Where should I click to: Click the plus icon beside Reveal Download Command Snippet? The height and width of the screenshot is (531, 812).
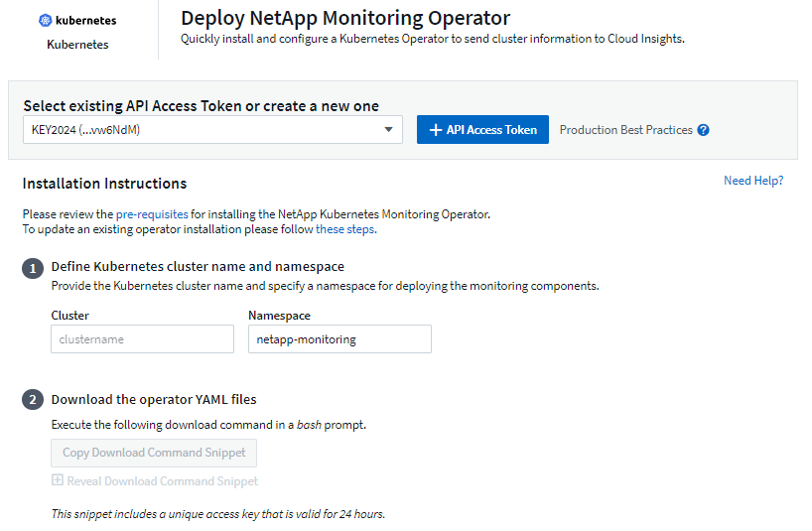coord(58,481)
